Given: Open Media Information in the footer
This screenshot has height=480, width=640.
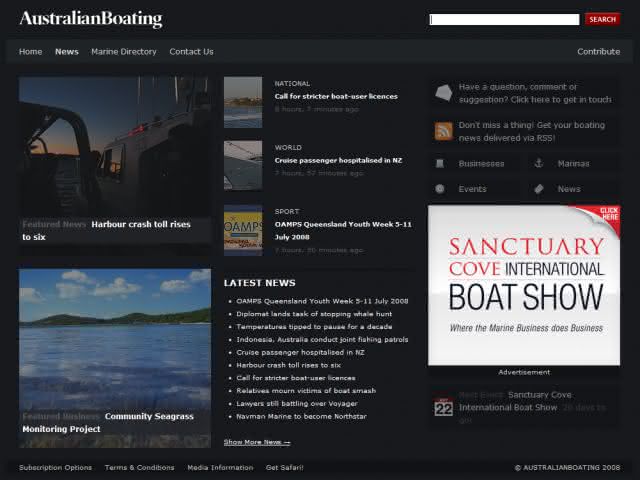Looking at the screenshot, I should tap(220, 468).
